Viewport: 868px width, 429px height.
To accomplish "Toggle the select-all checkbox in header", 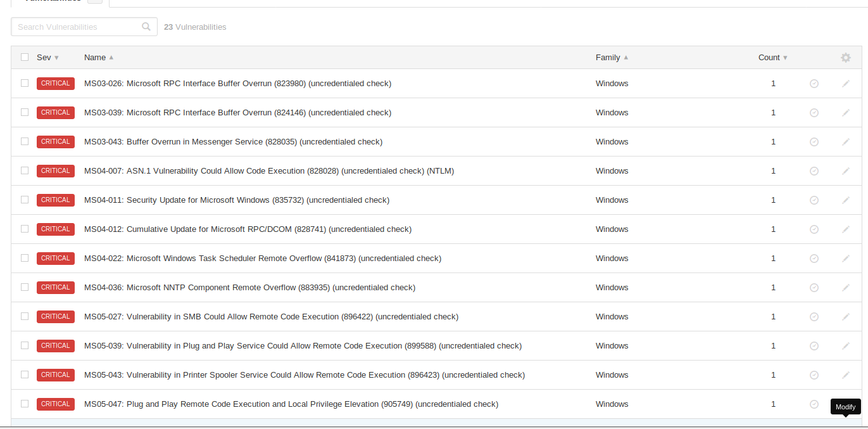I will click(x=25, y=57).
